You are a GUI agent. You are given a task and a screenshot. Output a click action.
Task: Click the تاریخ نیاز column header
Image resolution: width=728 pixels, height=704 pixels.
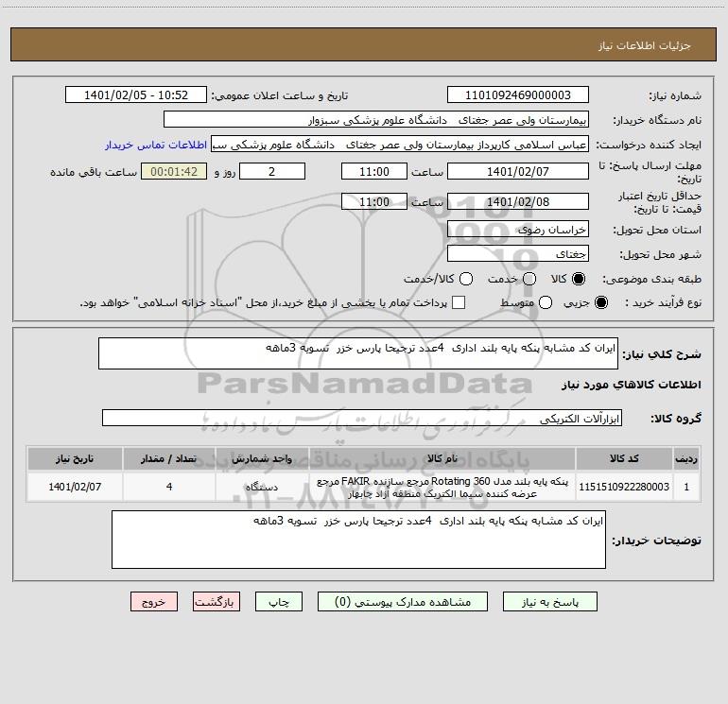tap(75, 458)
